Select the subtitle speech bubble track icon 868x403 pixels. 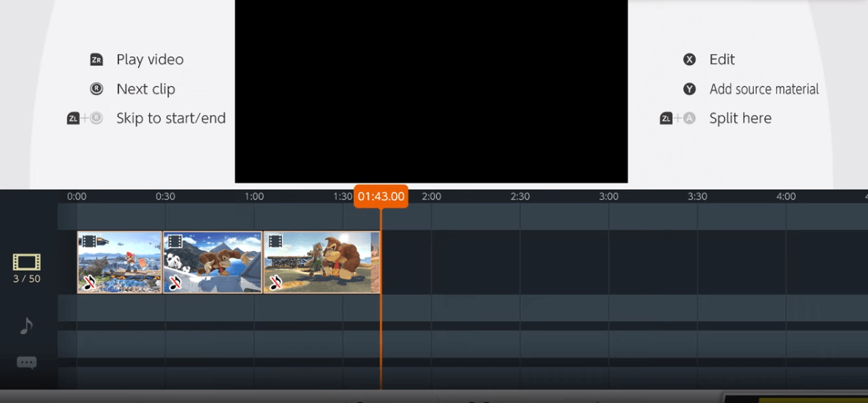pyautogui.click(x=26, y=363)
